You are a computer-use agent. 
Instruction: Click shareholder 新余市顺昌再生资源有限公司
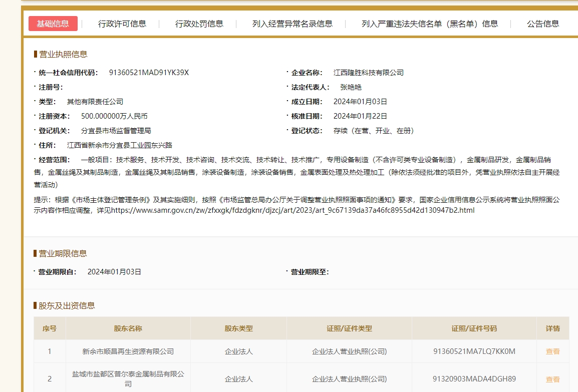(x=128, y=351)
